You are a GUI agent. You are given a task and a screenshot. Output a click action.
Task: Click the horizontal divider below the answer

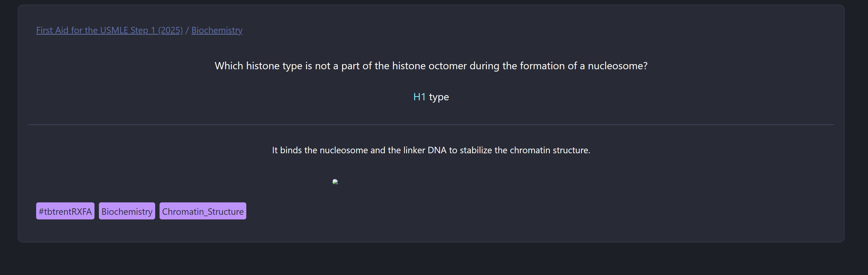coord(431,125)
